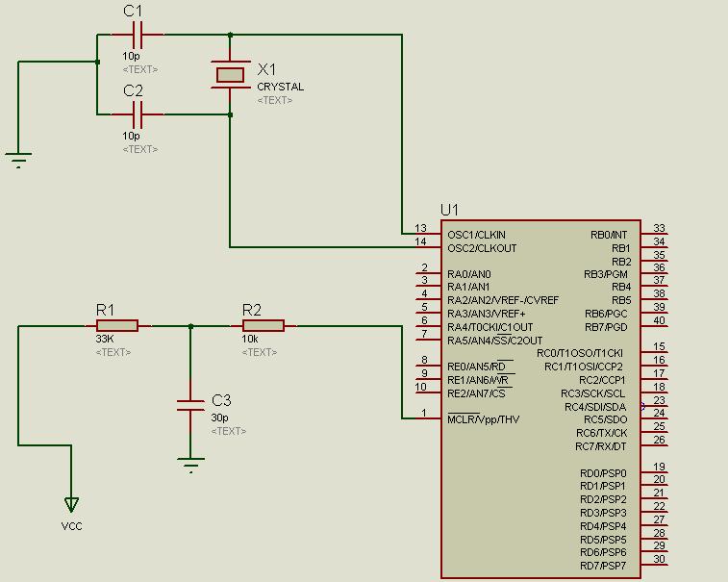Click the RE0/AN5/RD pin label
728x582 pixels.
pyautogui.click(x=476, y=367)
